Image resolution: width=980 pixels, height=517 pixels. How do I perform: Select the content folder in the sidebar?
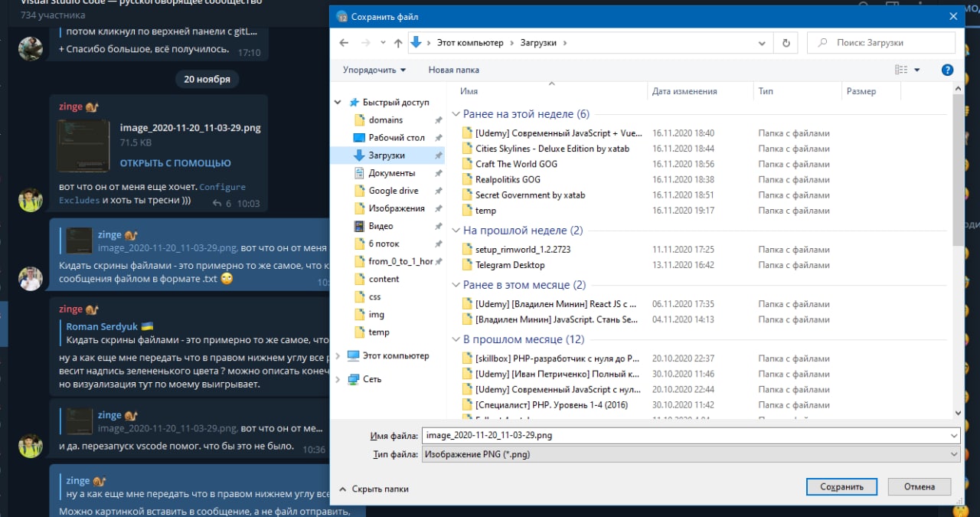pyautogui.click(x=384, y=279)
